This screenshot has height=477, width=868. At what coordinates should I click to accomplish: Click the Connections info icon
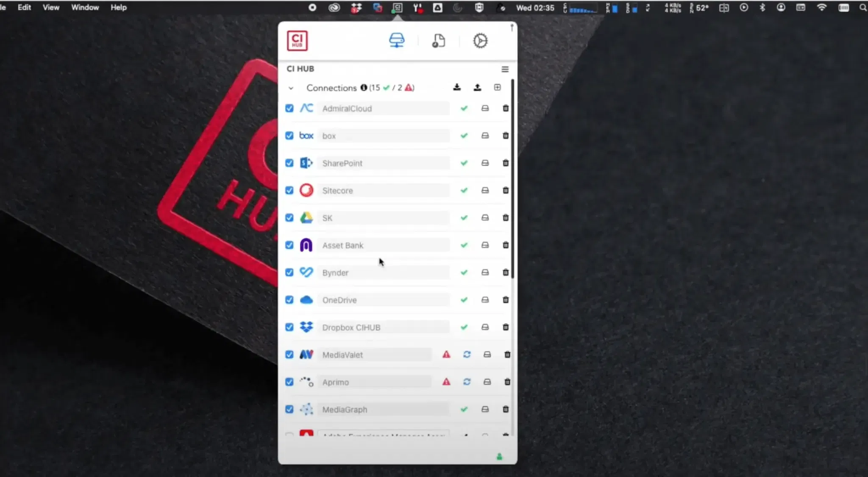click(364, 88)
